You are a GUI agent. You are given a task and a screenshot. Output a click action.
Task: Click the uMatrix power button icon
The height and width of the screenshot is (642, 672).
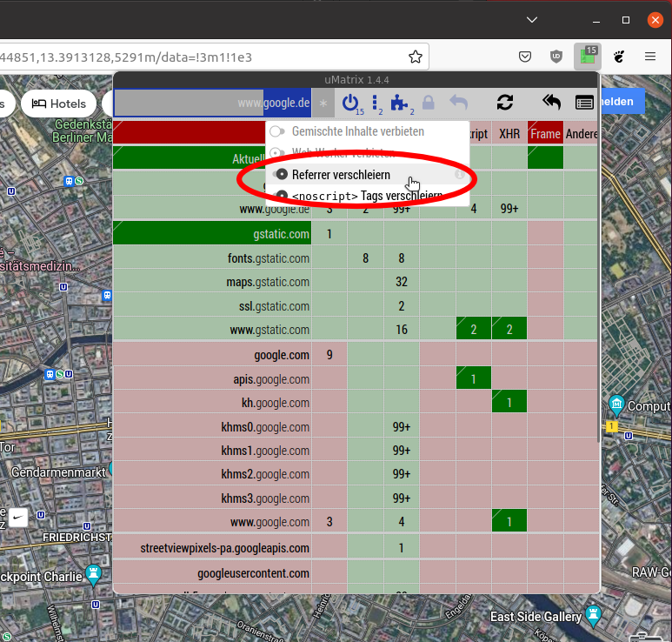pos(350,103)
